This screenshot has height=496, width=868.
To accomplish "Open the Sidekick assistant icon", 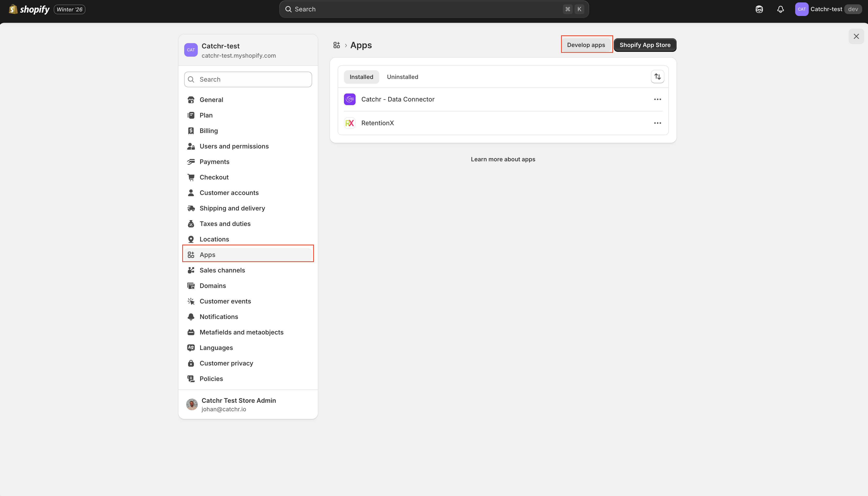I will pos(759,9).
